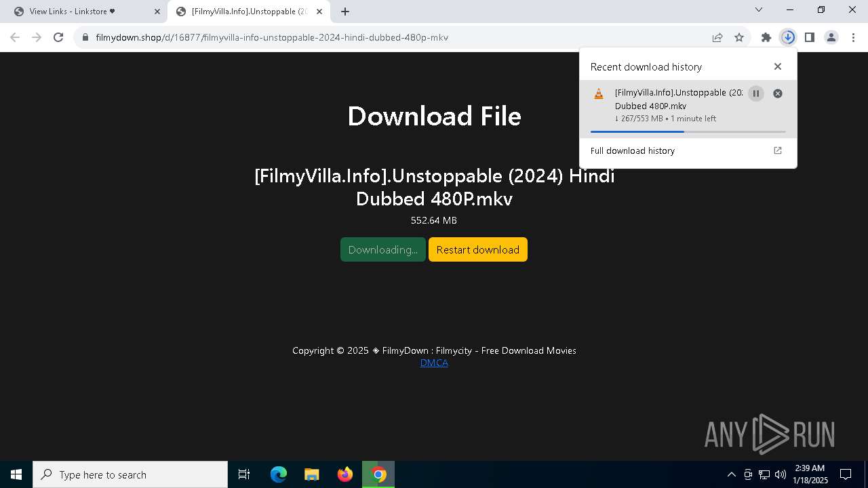
Task: Open the notification center icon
Action: click(x=846, y=474)
